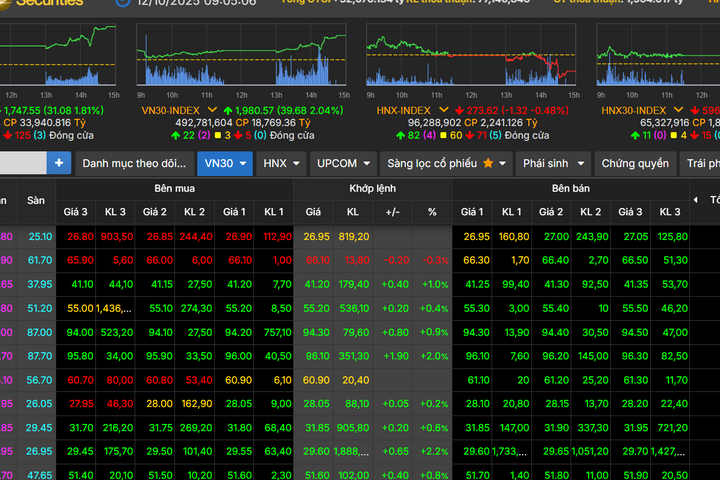Click the Sàn column header
Image resolution: width=720 pixels, height=480 pixels.
[36, 200]
